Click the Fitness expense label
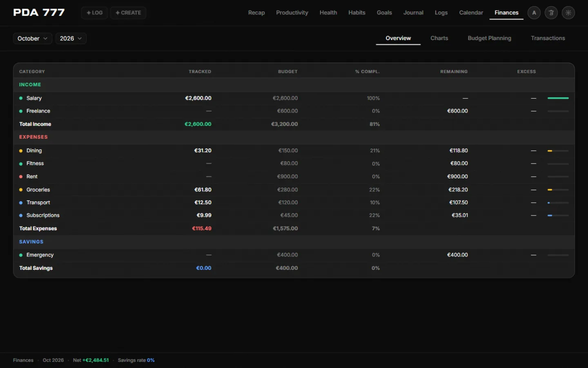The width and height of the screenshot is (588, 368). point(35,163)
